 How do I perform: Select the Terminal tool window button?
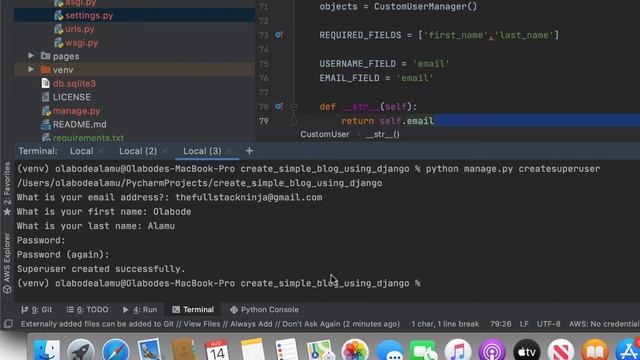[x=193, y=309]
